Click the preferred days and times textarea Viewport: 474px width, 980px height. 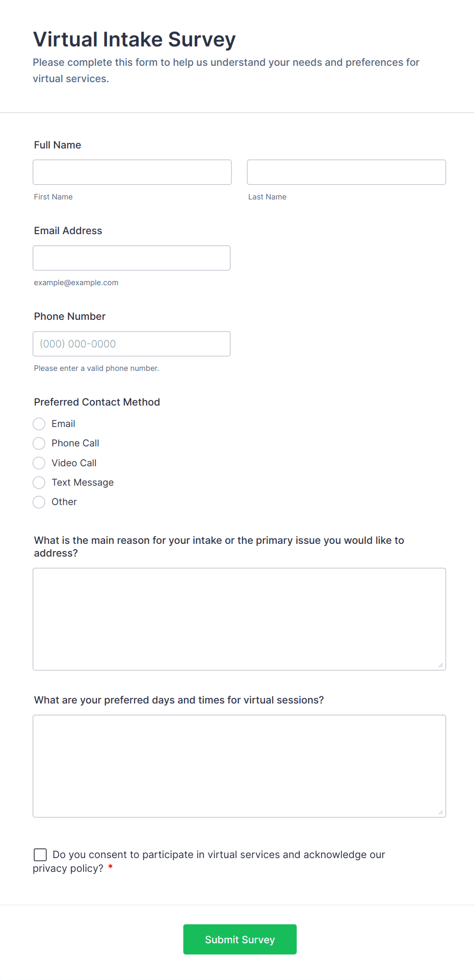click(x=239, y=766)
